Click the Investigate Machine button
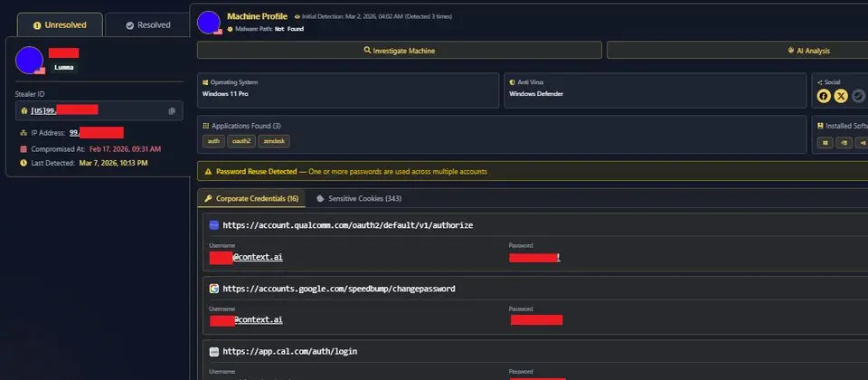Viewport: 868px width, 380px height. [399, 51]
